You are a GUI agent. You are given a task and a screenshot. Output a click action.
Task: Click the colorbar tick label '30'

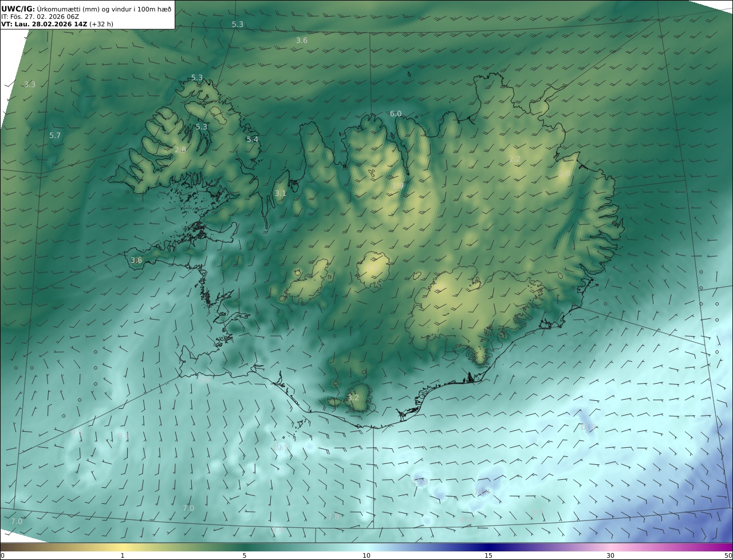tap(610, 555)
